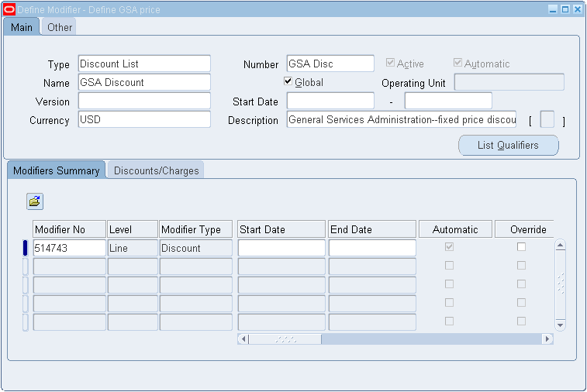Close the Define Modifier window
Viewport: 587px width, 392px height.
(x=578, y=9)
